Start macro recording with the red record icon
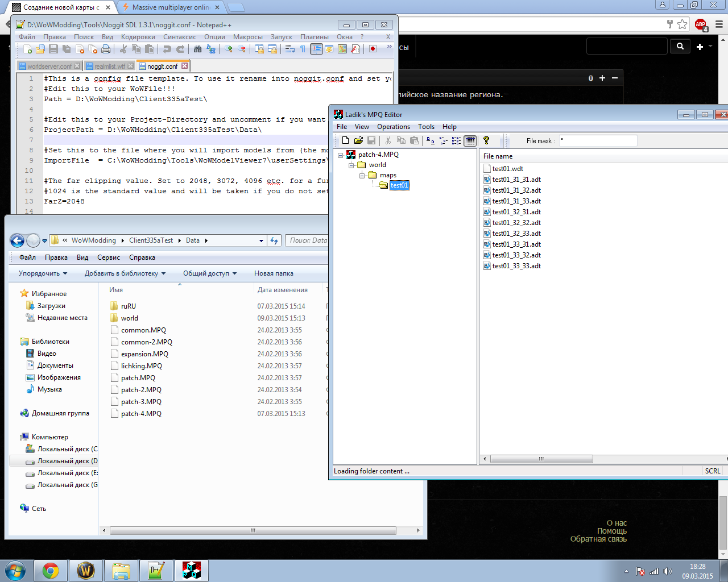728x582 pixels. pyautogui.click(x=373, y=49)
